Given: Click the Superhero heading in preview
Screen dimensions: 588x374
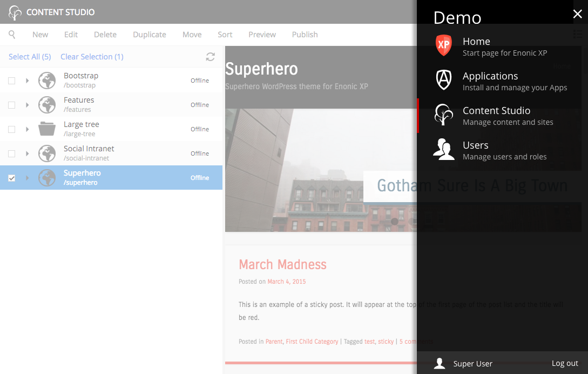Looking at the screenshot, I should (261, 69).
